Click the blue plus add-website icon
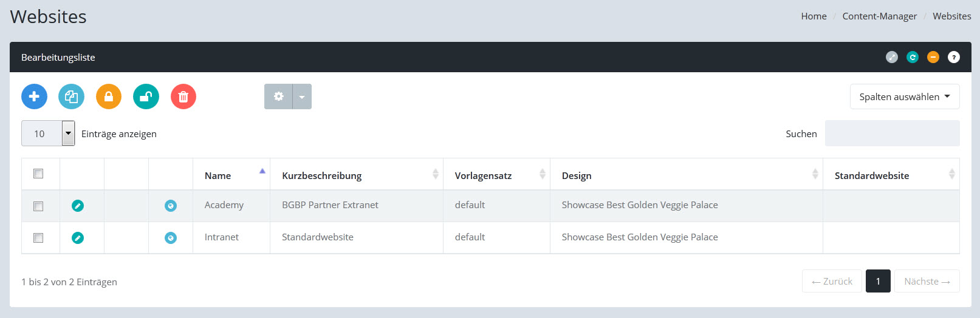 (x=34, y=96)
